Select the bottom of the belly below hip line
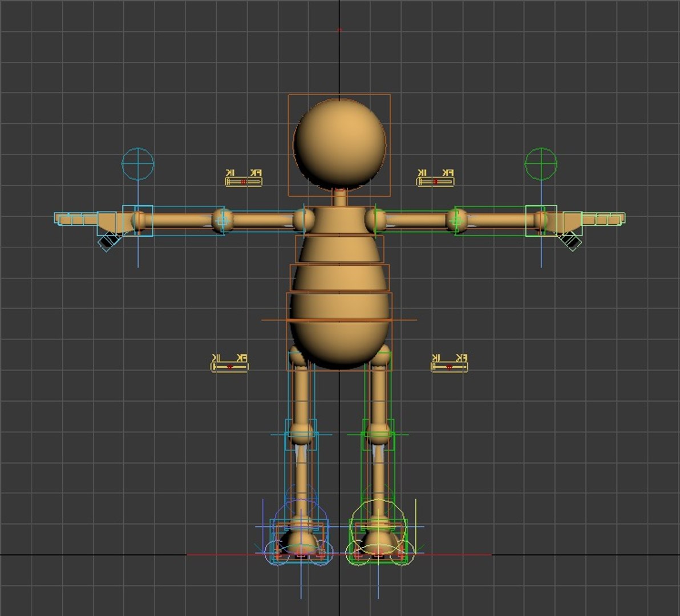The height and width of the screenshot is (616, 680). coord(339,346)
